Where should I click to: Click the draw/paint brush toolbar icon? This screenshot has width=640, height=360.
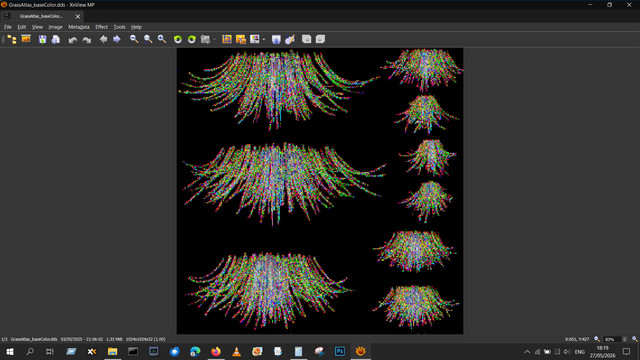pyautogui.click(x=290, y=39)
